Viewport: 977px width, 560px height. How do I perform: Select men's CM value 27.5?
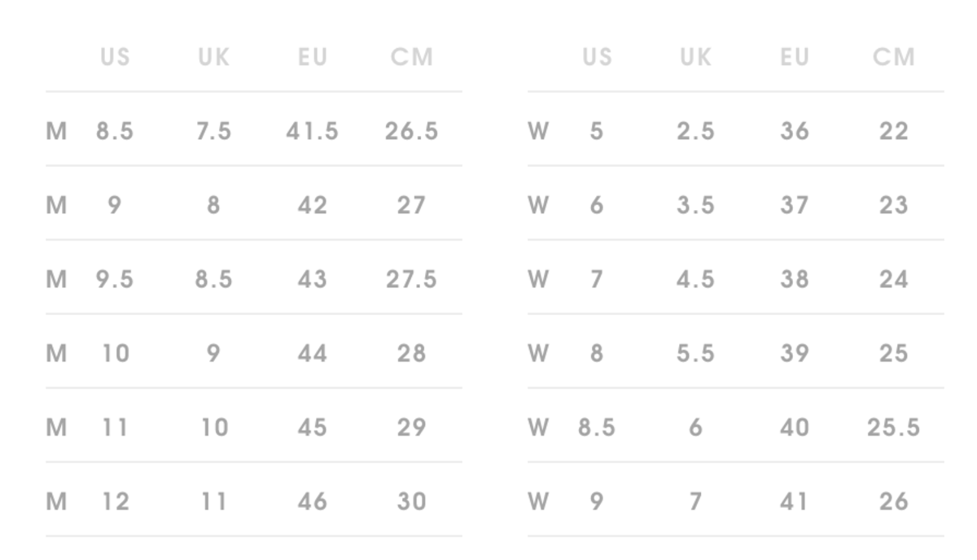(411, 279)
